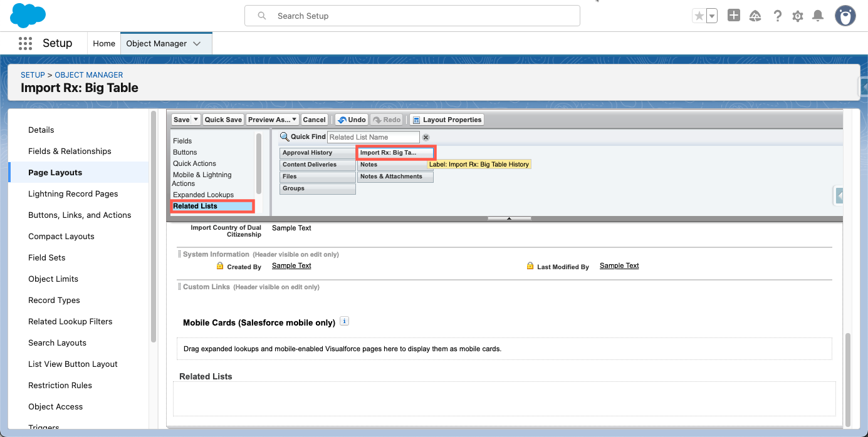Click the Object Manager breadcrumb link
The image size is (868, 437).
click(88, 75)
